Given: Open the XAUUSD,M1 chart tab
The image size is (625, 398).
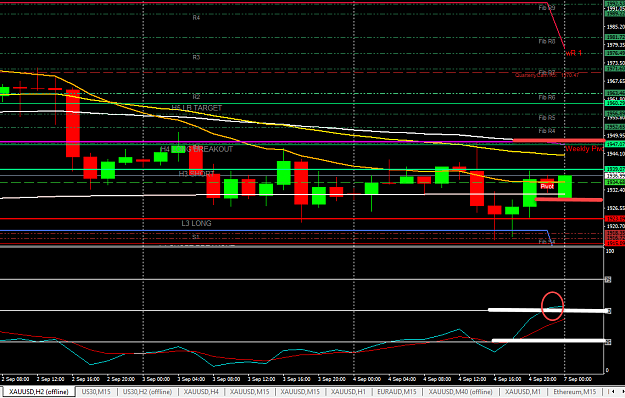Looking at the screenshot, I should point(523,392).
